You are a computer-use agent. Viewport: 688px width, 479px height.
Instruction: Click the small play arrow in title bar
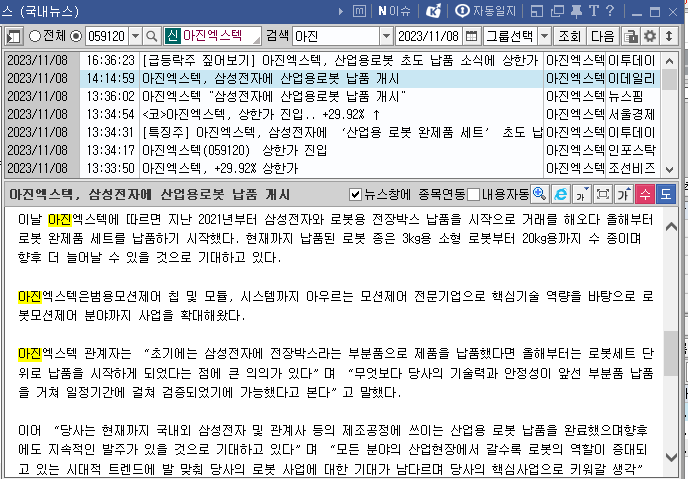tap(341, 11)
